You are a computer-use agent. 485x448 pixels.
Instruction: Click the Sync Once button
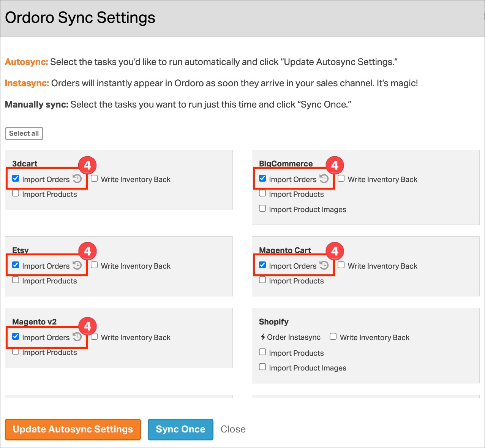[180, 429]
